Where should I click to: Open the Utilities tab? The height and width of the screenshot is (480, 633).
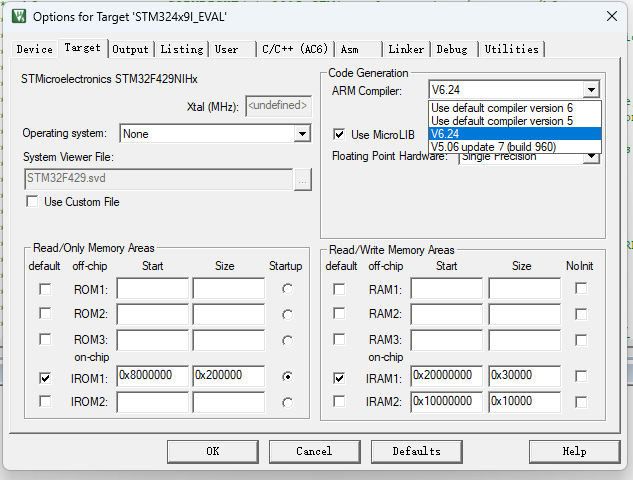511,49
